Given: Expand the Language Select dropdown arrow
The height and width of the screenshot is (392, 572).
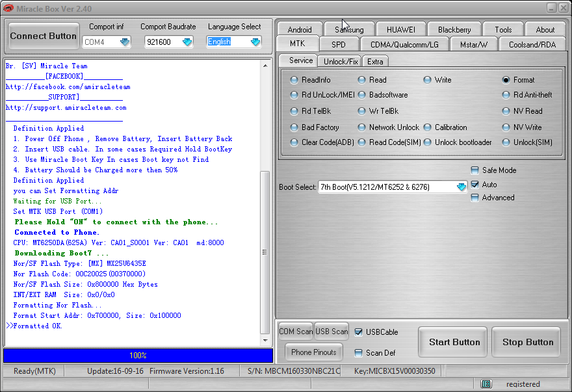Looking at the screenshot, I should 255,42.
